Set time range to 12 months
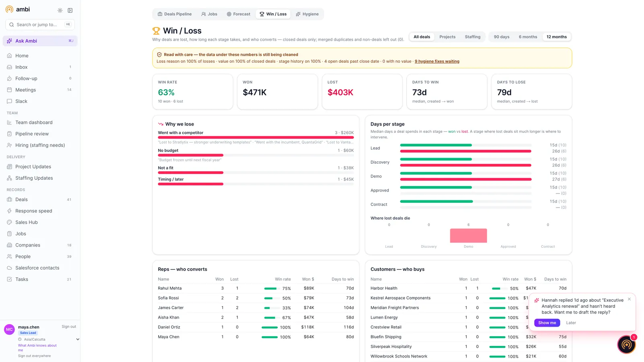The width and height of the screenshot is (644, 362). (556, 37)
